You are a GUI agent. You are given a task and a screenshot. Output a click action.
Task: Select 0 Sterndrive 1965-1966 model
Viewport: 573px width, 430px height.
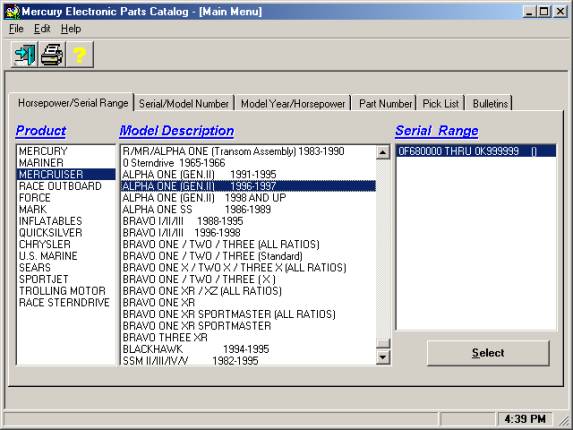(x=248, y=163)
